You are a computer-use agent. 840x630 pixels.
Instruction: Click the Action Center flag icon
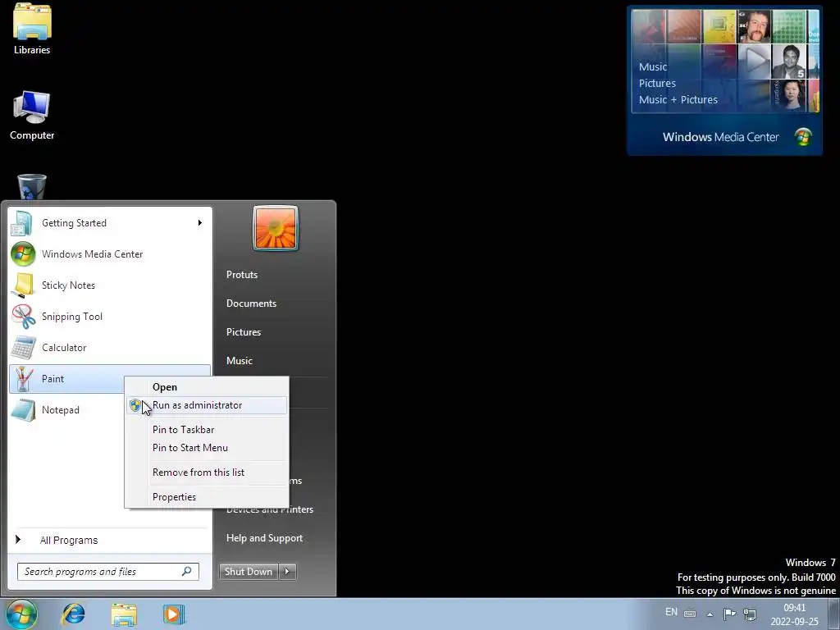pyautogui.click(x=729, y=614)
